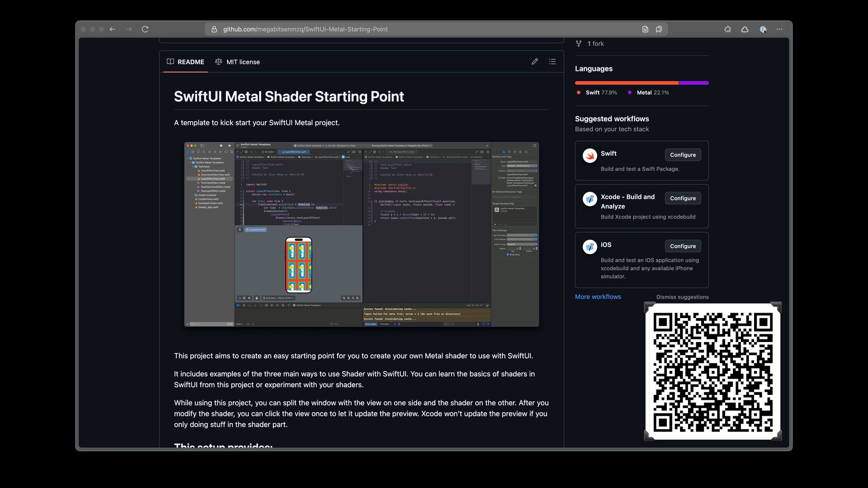Click the README book icon
The image size is (868, 488).
(x=170, y=62)
